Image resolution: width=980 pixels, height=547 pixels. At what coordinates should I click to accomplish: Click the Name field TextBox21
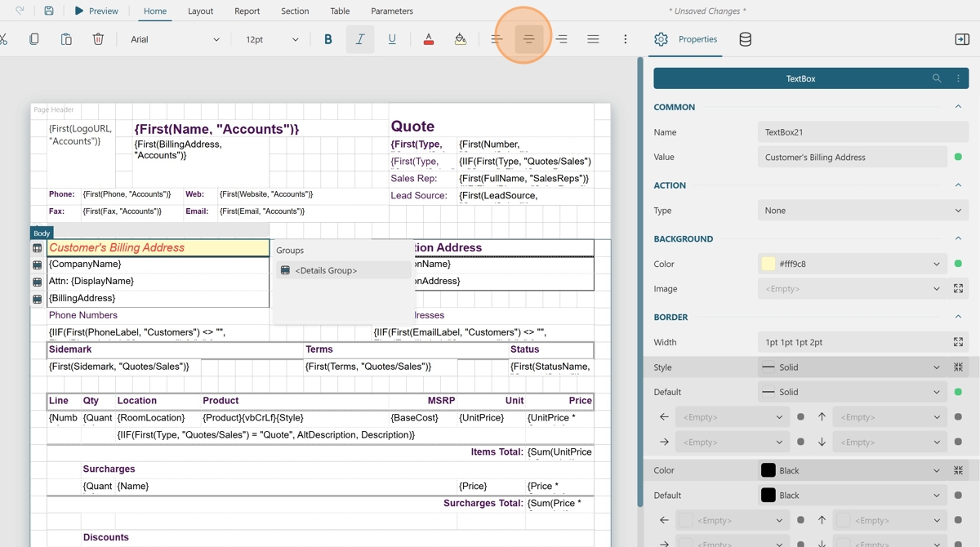863,132
